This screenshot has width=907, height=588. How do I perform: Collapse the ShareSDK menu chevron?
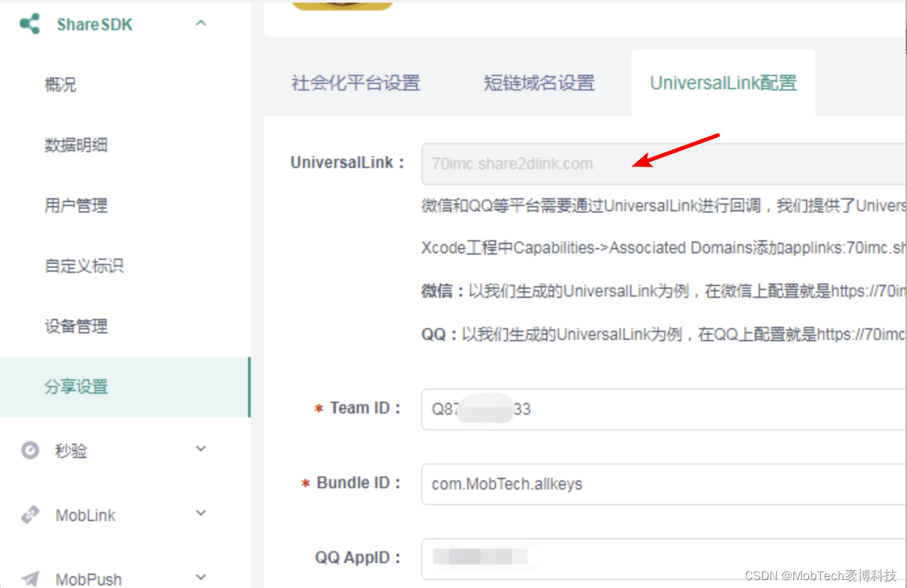click(x=201, y=24)
